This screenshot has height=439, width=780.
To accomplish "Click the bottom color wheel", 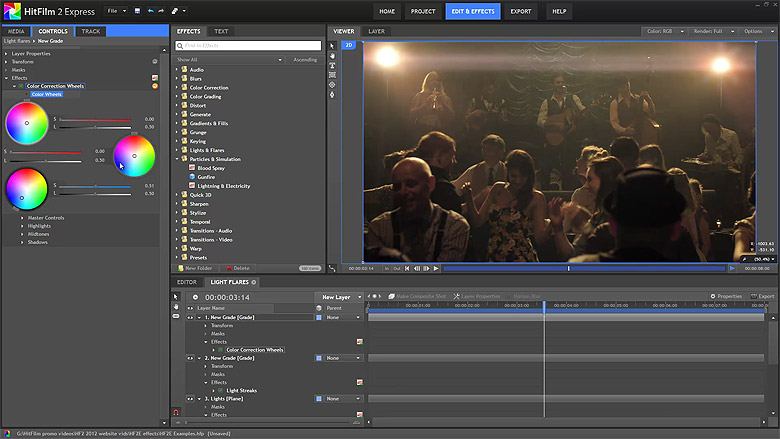I will [x=27, y=189].
